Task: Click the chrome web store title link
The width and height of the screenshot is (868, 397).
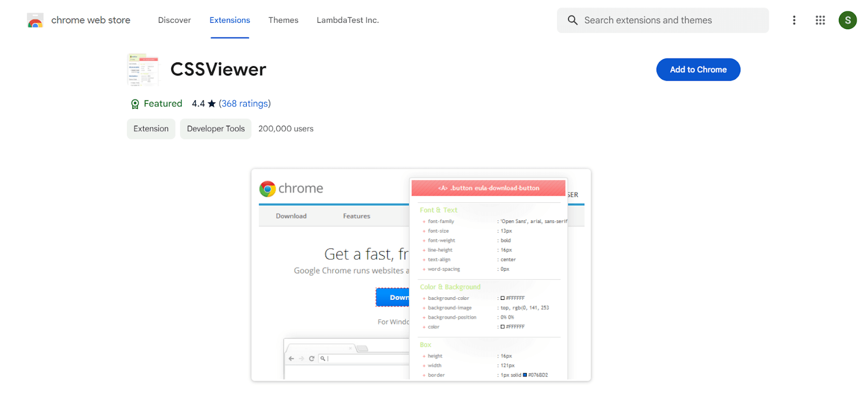Action: (91, 20)
